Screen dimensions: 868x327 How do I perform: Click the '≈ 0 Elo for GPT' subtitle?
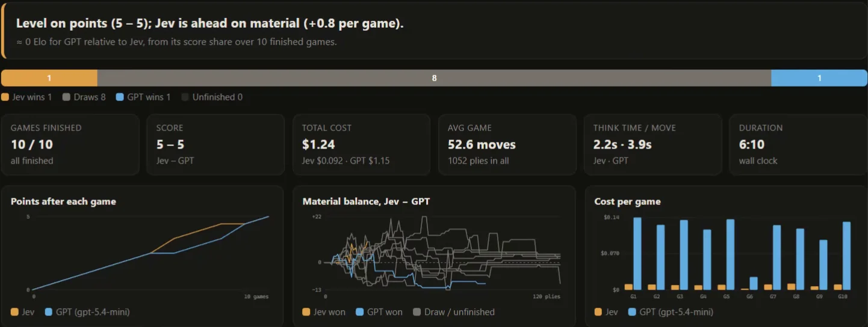tap(176, 42)
